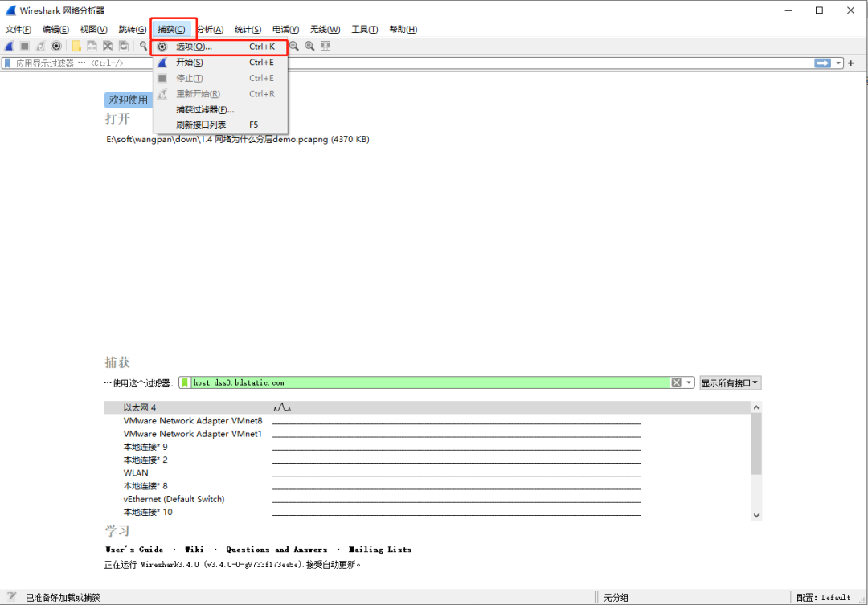Open the Questions and Answers link
This screenshot has width=868, height=605.
276,550
